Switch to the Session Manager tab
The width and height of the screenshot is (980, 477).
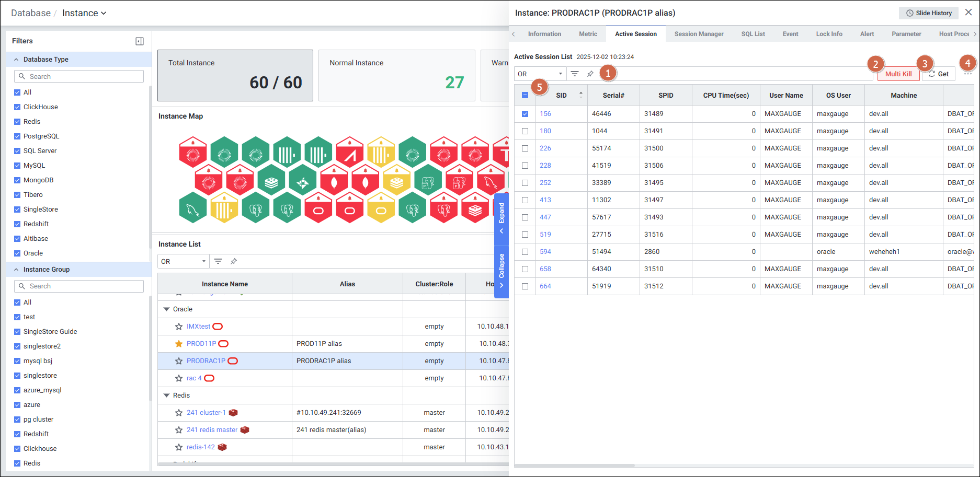(699, 34)
